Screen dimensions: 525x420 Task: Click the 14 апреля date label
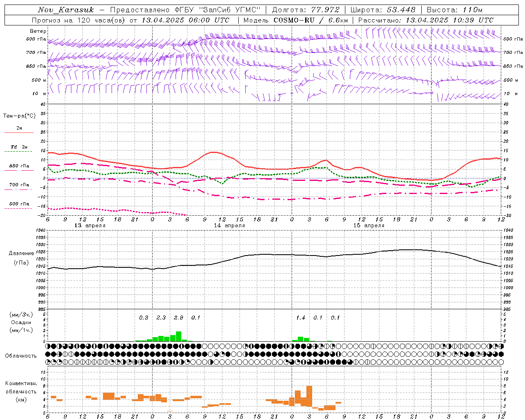point(229,226)
